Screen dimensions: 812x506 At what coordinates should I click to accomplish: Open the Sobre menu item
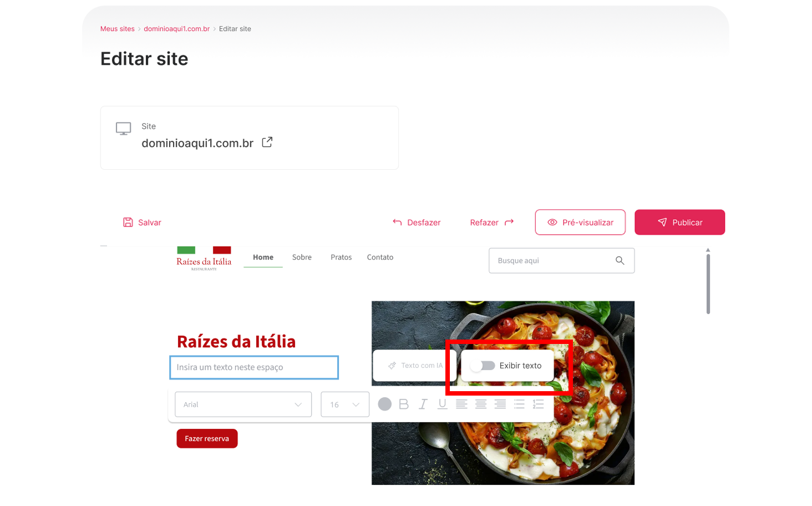pos(302,257)
